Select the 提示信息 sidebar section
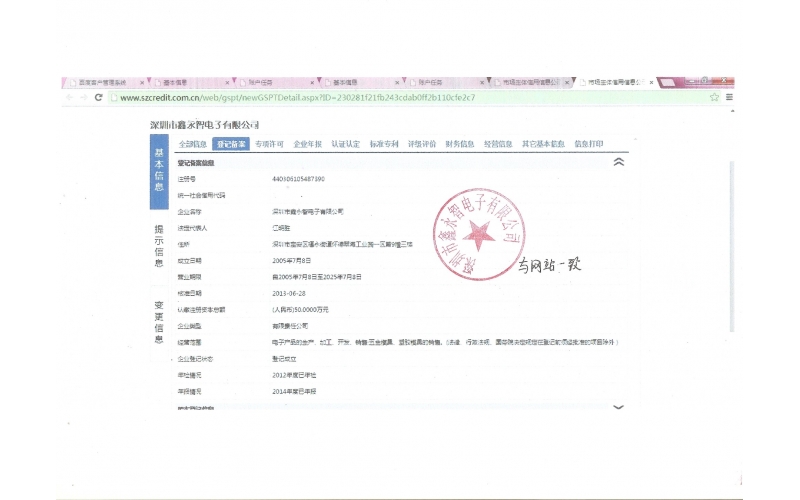 [x=159, y=246]
